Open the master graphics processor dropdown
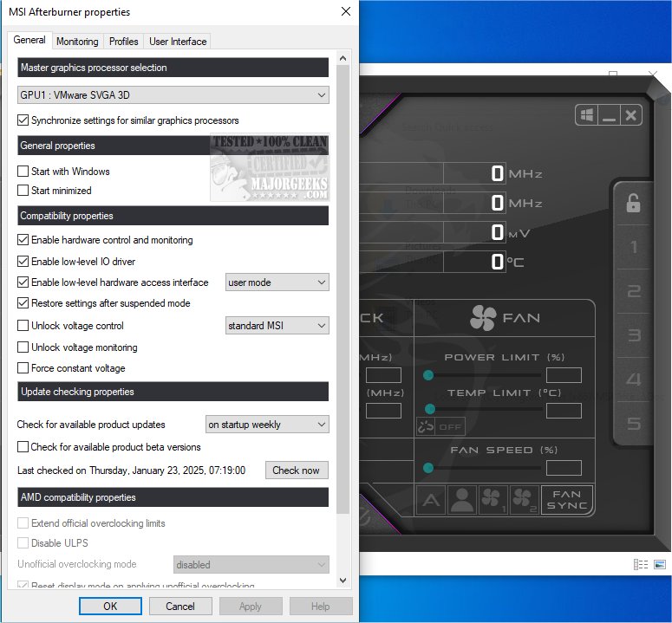Image resolution: width=672 pixels, height=623 pixels. click(x=173, y=94)
